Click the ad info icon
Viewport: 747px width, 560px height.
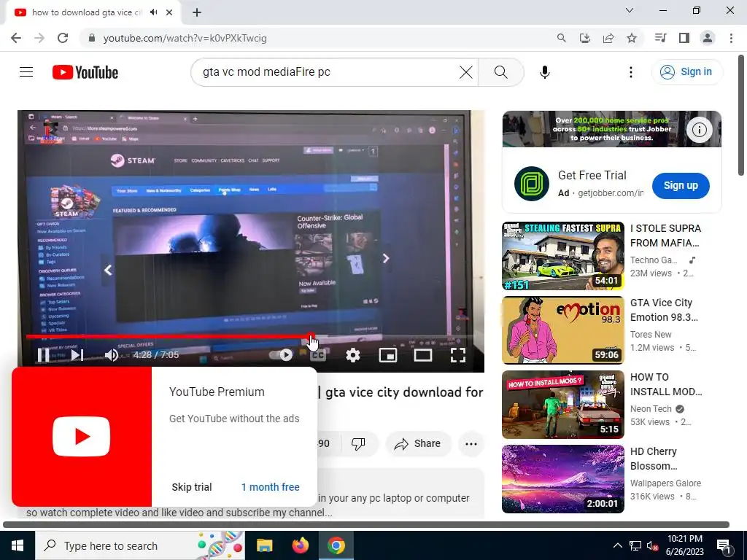tap(699, 130)
